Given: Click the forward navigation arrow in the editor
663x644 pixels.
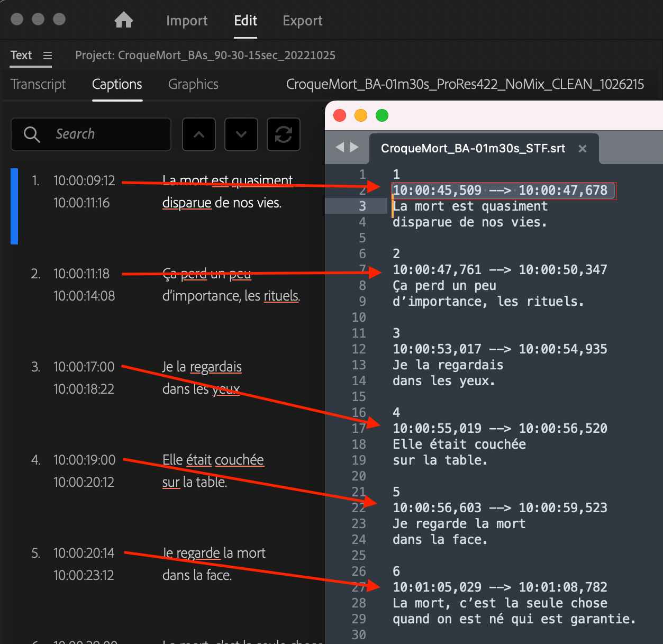Looking at the screenshot, I should (x=353, y=148).
